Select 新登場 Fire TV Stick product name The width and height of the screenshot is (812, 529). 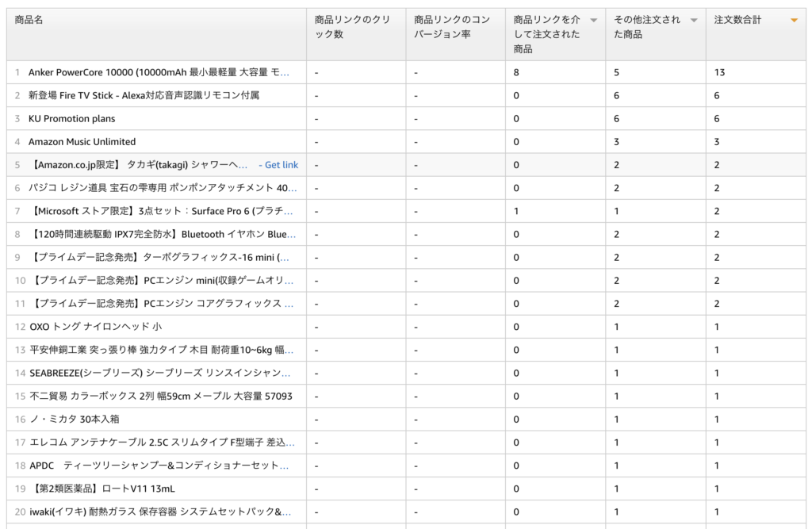click(x=144, y=95)
